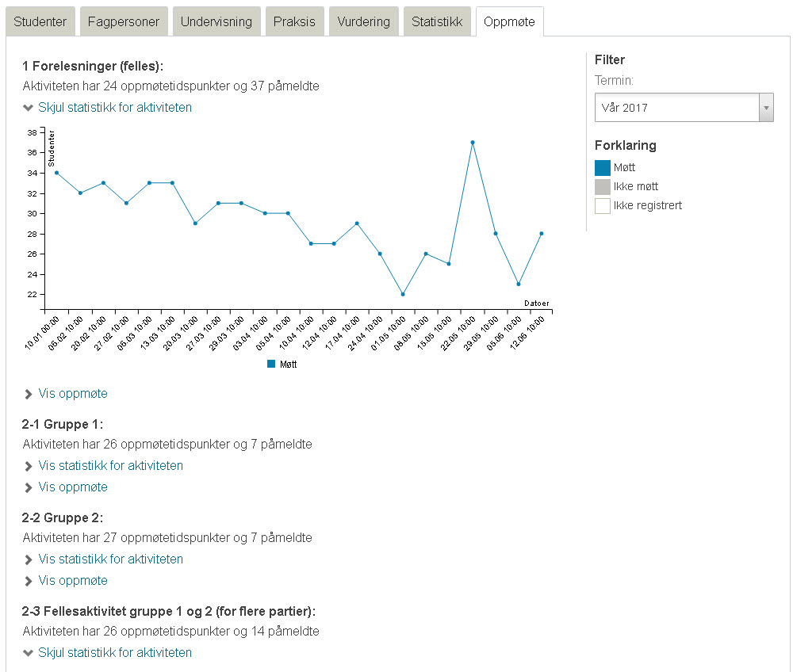
Task: Switch to the Statistikk tab
Action: [437, 21]
